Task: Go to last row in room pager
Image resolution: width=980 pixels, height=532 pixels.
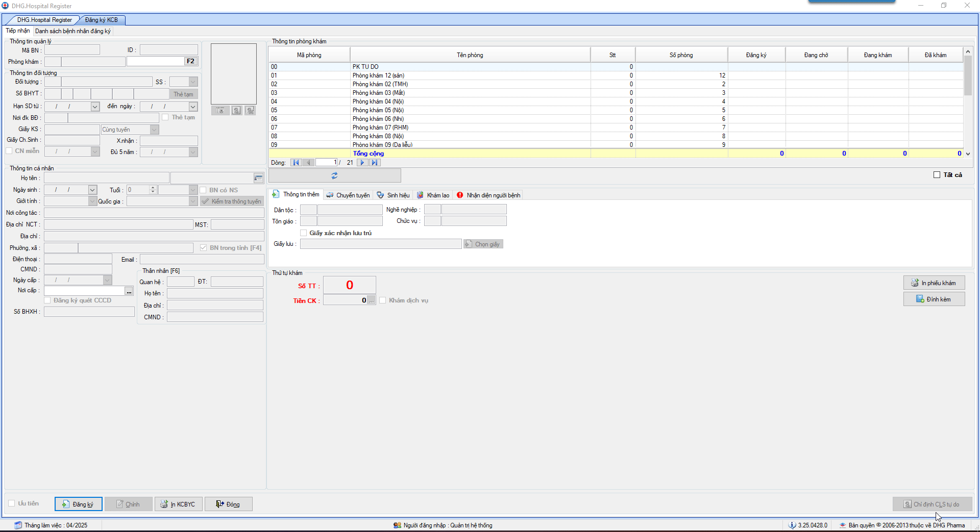Action: [375, 163]
